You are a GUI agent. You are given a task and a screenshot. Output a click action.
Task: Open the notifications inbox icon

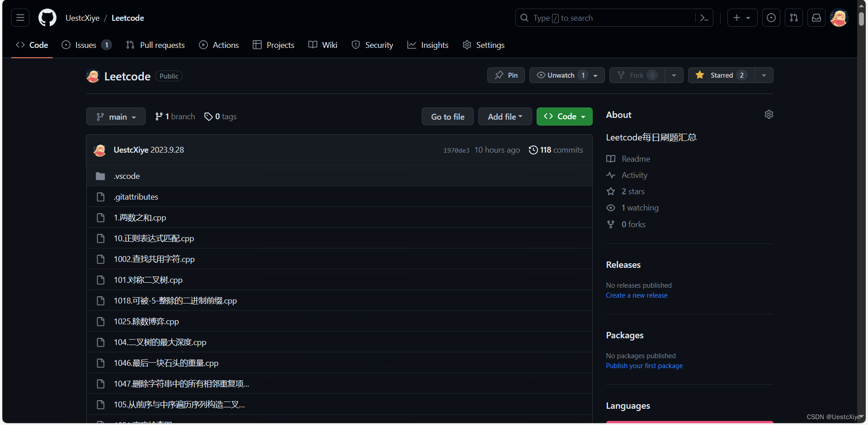816,18
